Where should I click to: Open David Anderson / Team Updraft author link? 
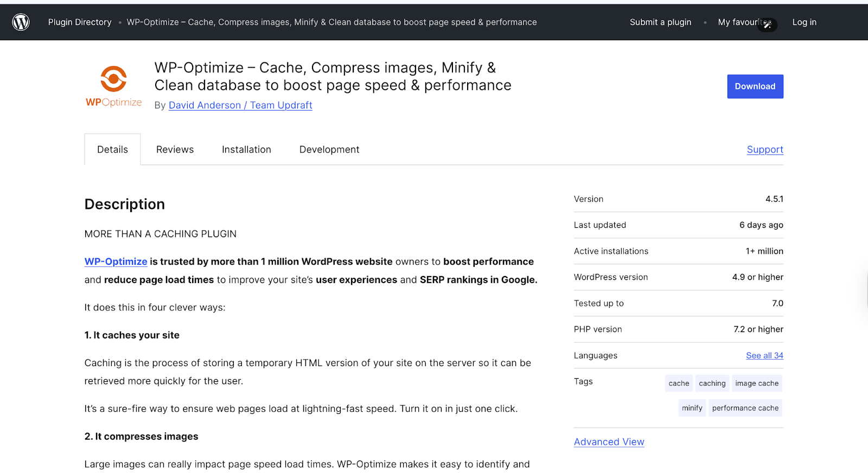(240, 105)
